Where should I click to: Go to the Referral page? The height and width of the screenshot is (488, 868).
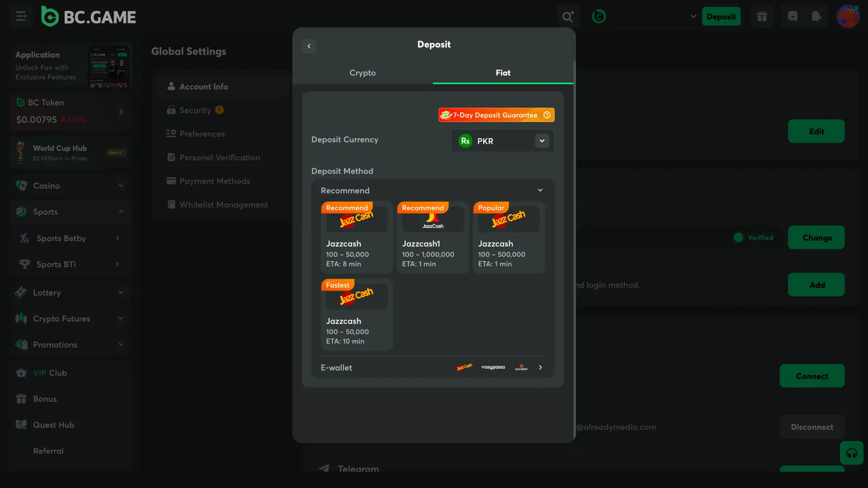coord(48,451)
